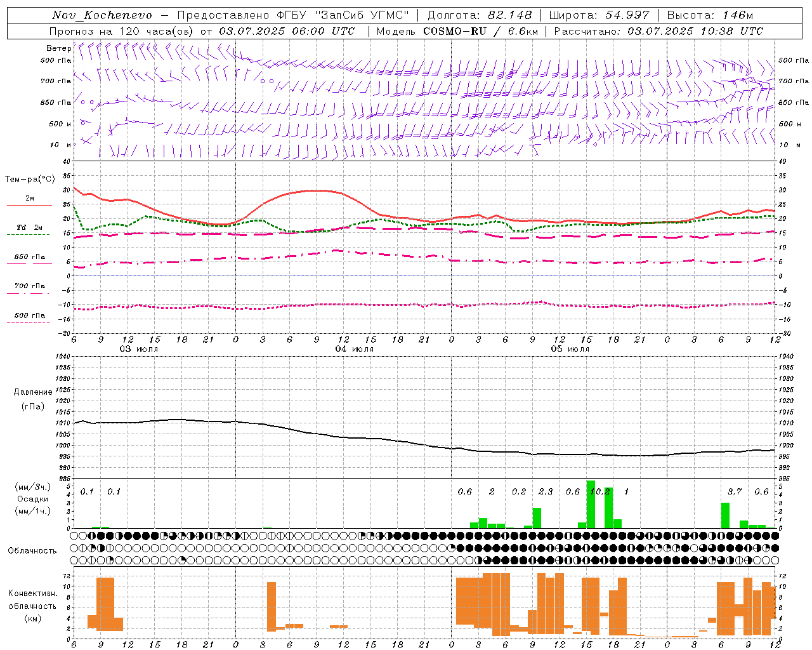Click the 'Рассчитано: 03.07.2025 10:38 UTC' text
The image size is (812, 650).
658,31
